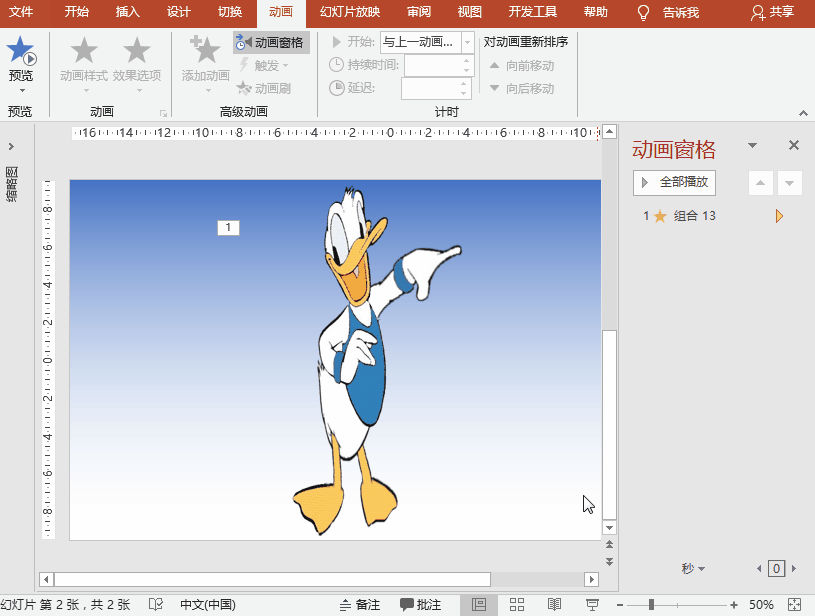Click the Trigger lightning icon
Screen dimensions: 815x616
click(244, 65)
